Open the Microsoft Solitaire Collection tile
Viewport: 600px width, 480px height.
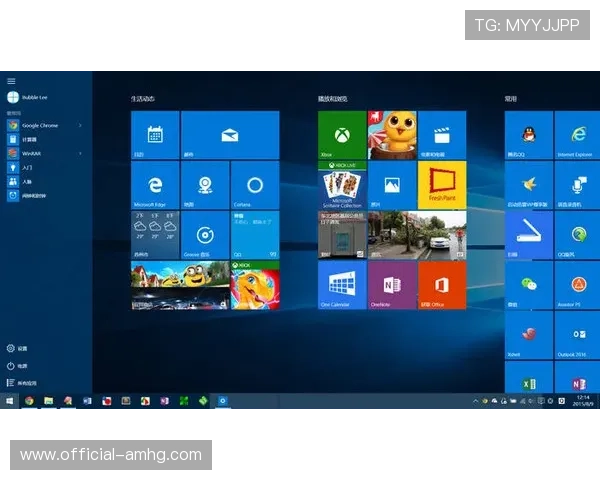click(341, 185)
